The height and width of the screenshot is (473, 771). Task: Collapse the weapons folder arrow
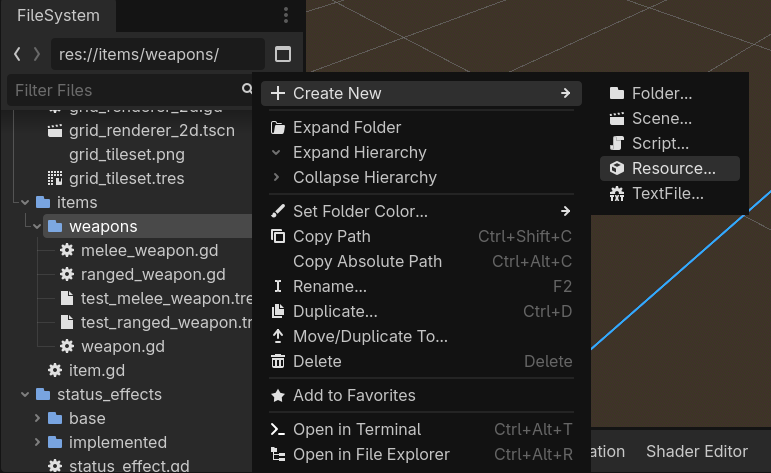pyautogui.click(x=37, y=226)
